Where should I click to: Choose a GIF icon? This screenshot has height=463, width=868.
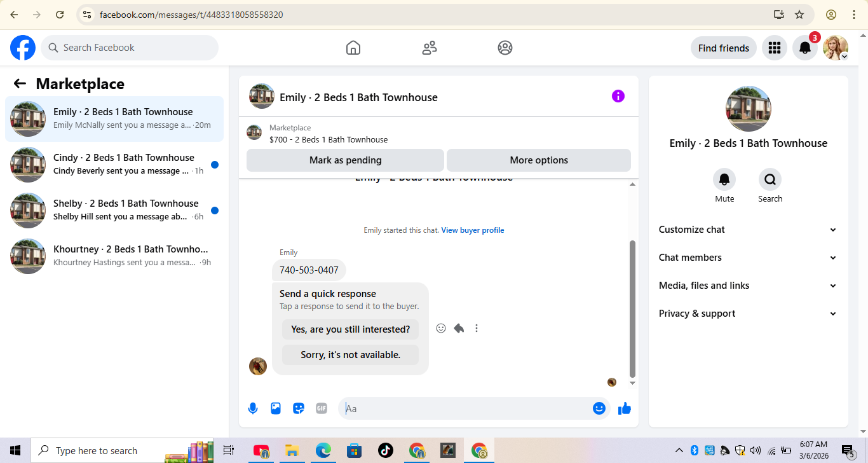tap(322, 408)
